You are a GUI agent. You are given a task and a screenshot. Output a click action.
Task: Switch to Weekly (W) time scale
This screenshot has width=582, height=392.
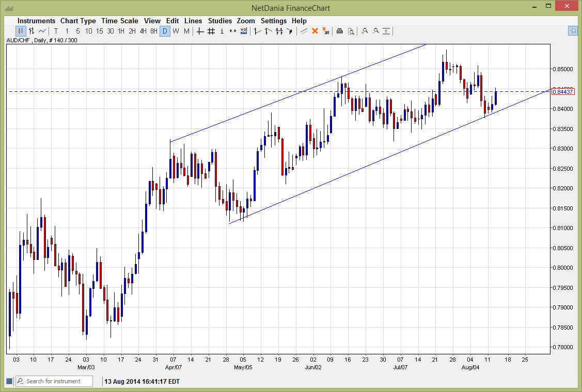[x=176, y=31]
